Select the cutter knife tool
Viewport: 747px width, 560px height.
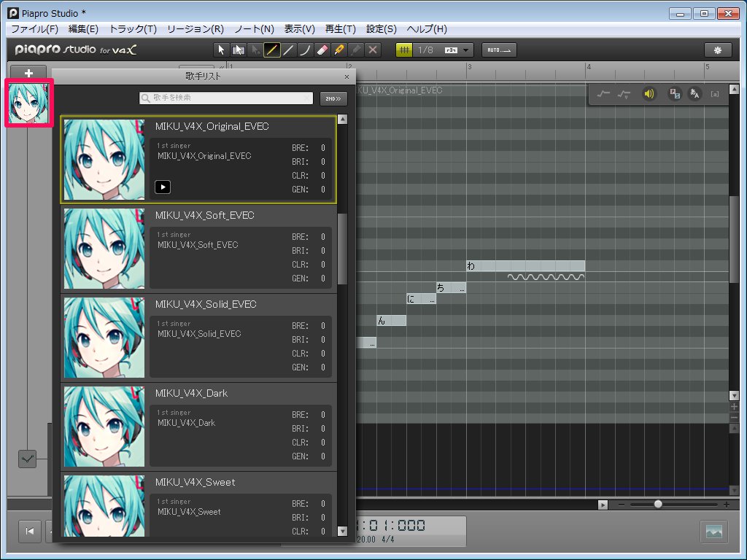(339, 50)
